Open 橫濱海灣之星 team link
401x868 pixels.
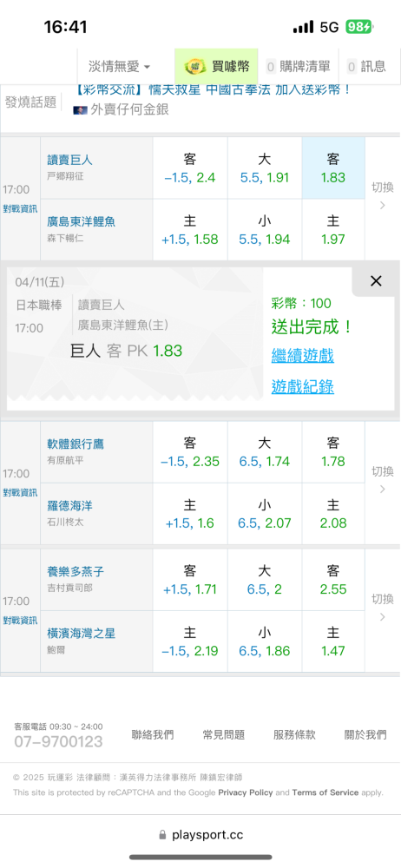tap(81, 634)
